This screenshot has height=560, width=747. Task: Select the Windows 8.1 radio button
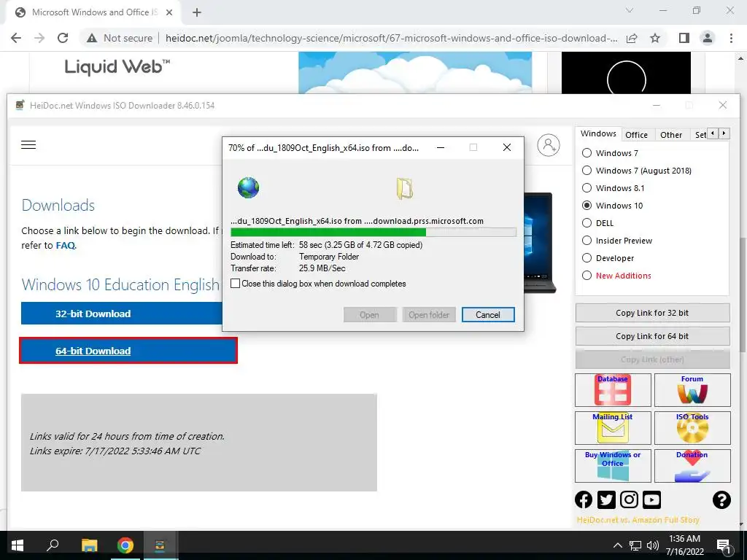coord(587,188)
